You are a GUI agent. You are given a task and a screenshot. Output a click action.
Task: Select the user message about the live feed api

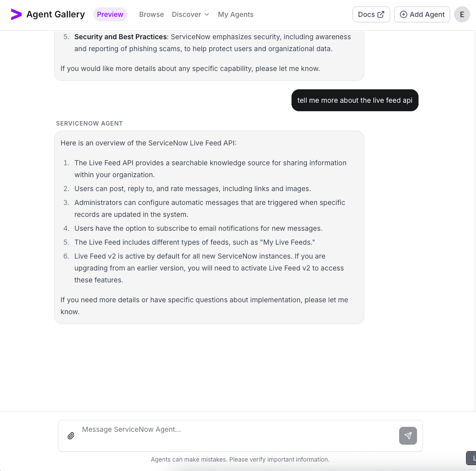(x=355, y=100)
